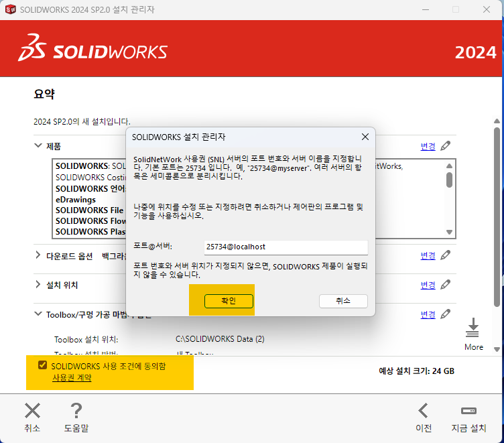Click the 취소 button in the SNL dialog
This screenshot has width=504, height=443.
tap(343, 301)
